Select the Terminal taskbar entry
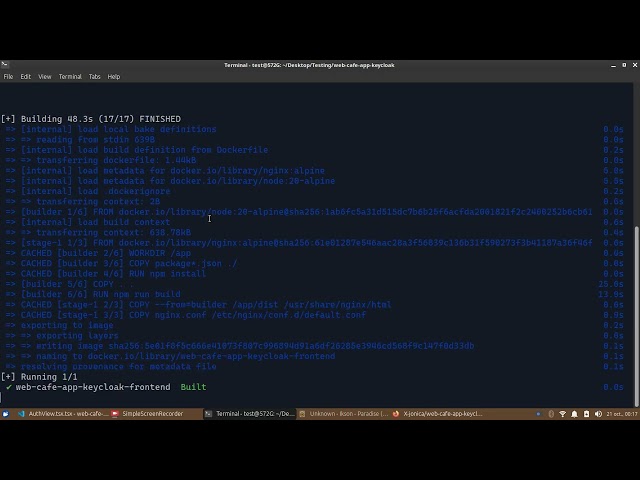Screen dimensions: 640x480 pyautogui.click(x=250, y=414)
